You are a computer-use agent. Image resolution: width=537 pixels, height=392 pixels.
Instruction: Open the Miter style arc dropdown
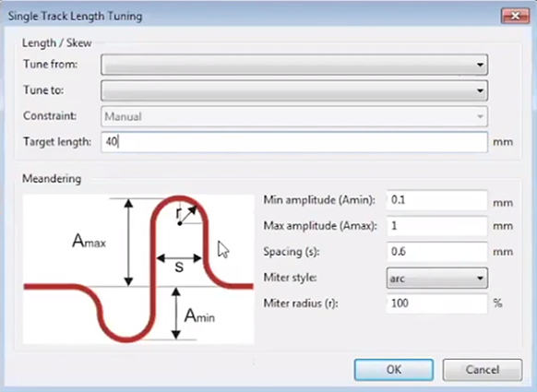pos(437,278)
